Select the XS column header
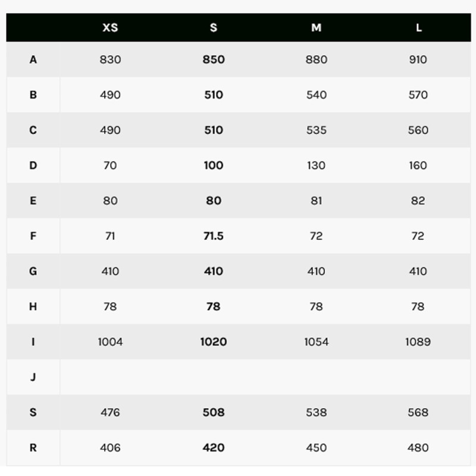 pyautogui.click(x=110, y=27)
